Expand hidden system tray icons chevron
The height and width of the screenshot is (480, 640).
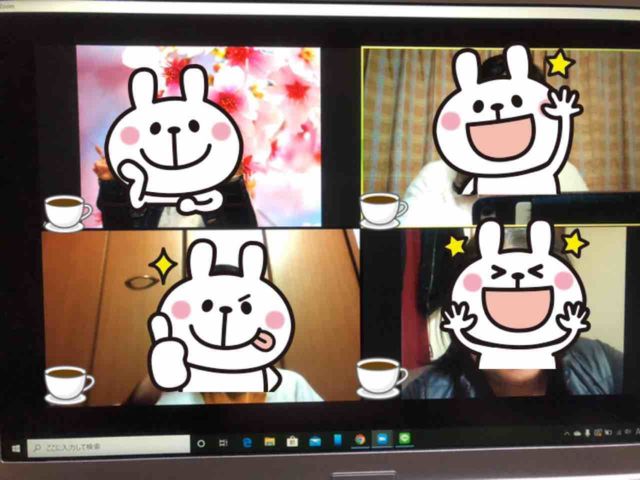pos(566,434)
